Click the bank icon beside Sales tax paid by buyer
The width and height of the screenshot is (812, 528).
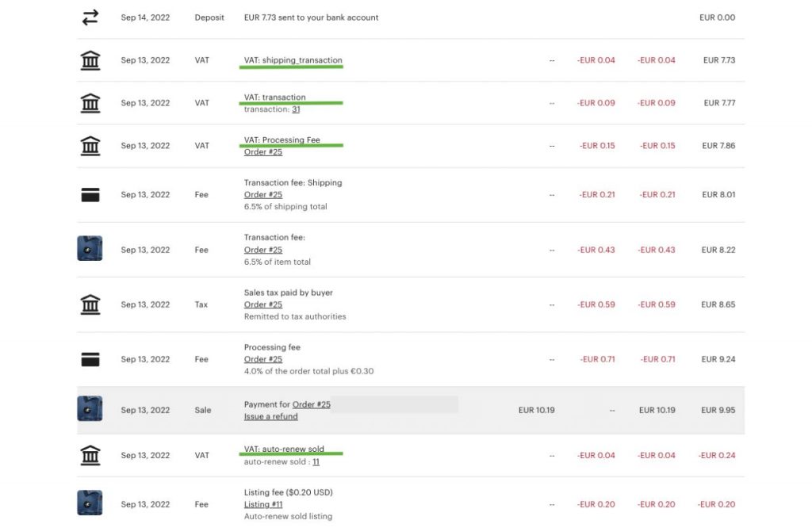pos(90,304)
